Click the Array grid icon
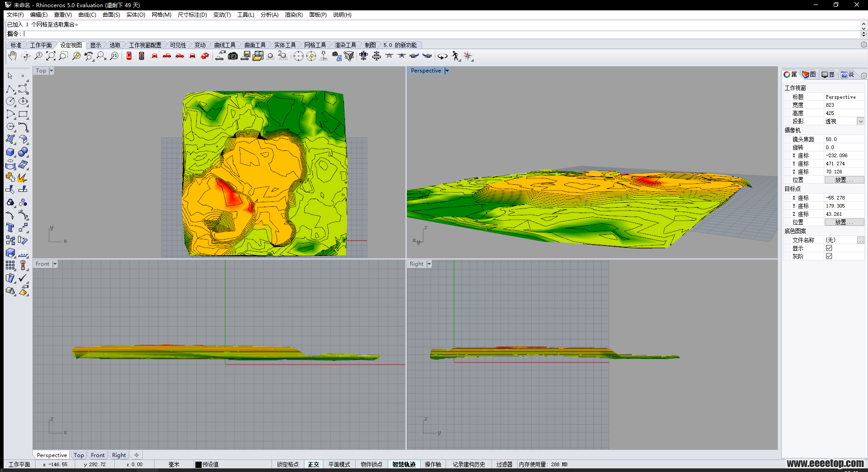The height and width of the screenshot is (472, 868). point(10,265)
